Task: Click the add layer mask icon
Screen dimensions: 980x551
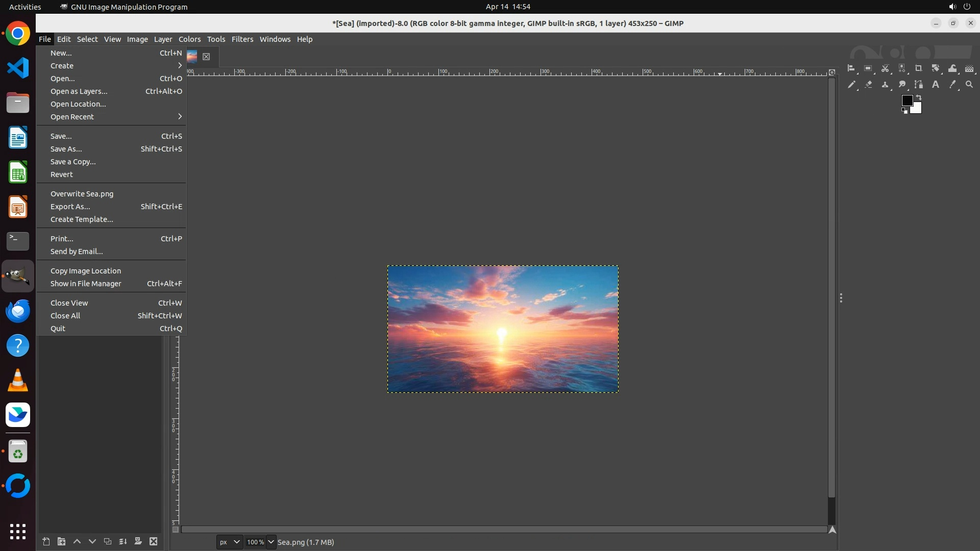Action: [x=138, y=541]
